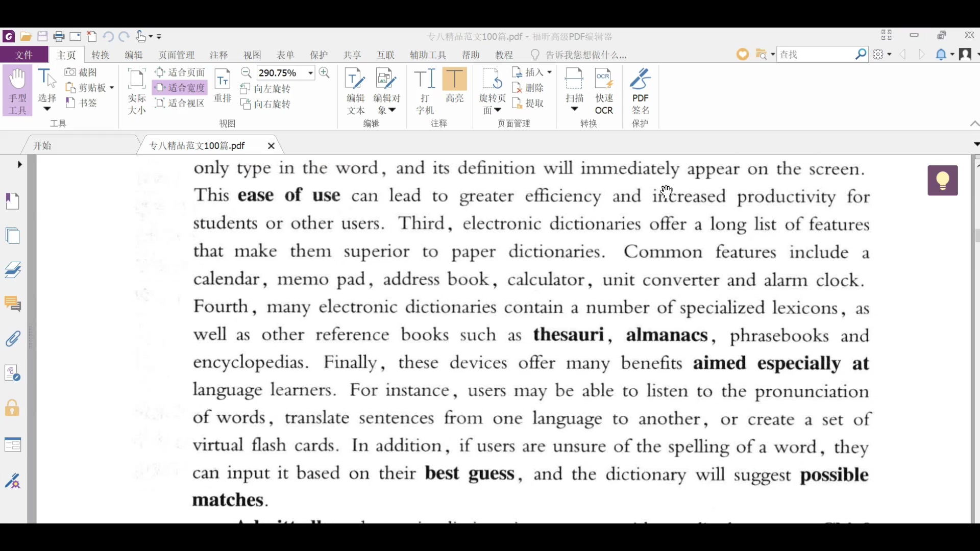Click the search magnifier icon
This screenshot has width=980, height=551.
861,54
